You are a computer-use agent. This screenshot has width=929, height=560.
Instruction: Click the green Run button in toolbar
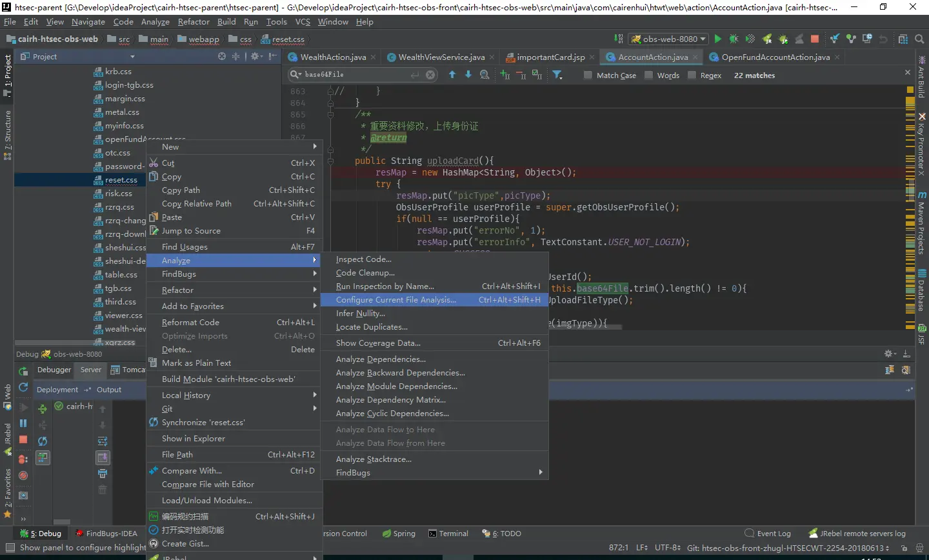tap(717, 39)
